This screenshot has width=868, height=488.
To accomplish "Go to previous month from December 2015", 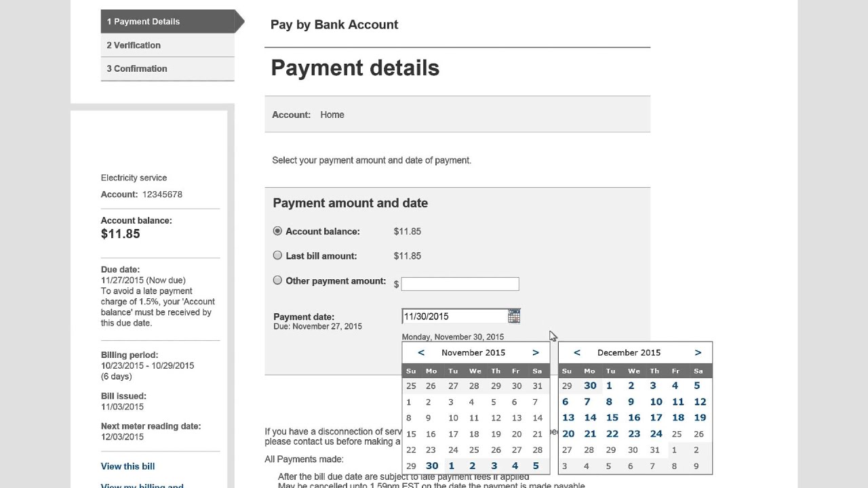I will pos(577,352).
